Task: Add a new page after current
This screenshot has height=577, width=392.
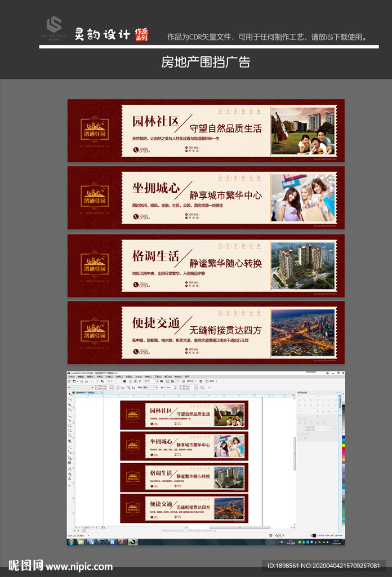Action: coord(96,527)
